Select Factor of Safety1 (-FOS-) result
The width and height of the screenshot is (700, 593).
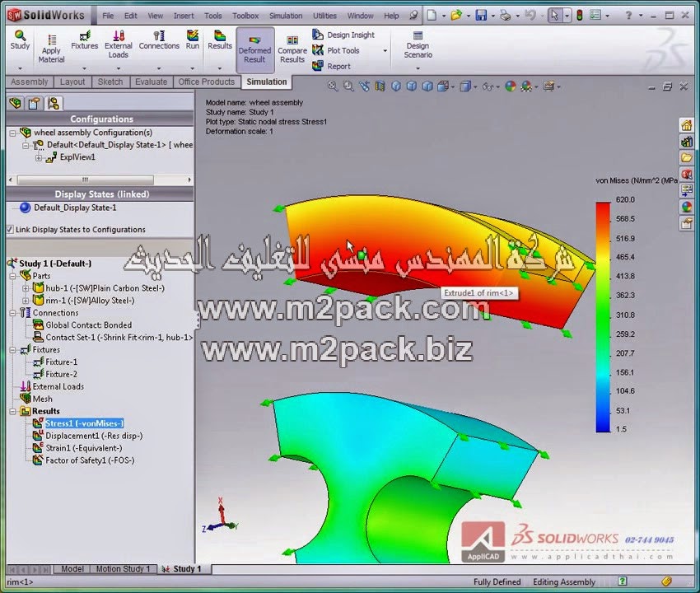click(x=90, y=460)
